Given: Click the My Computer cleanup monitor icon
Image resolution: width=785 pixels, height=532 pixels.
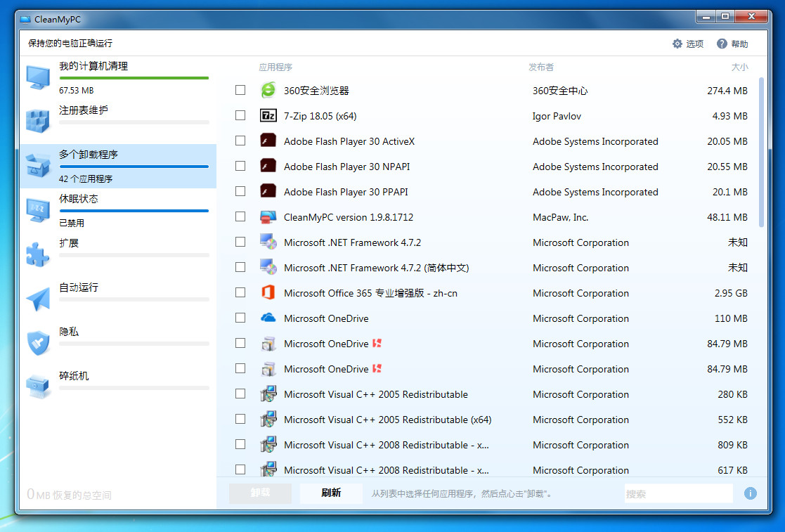Looking at the screenshot, I should pyautogui.click(x=38, y=77).
